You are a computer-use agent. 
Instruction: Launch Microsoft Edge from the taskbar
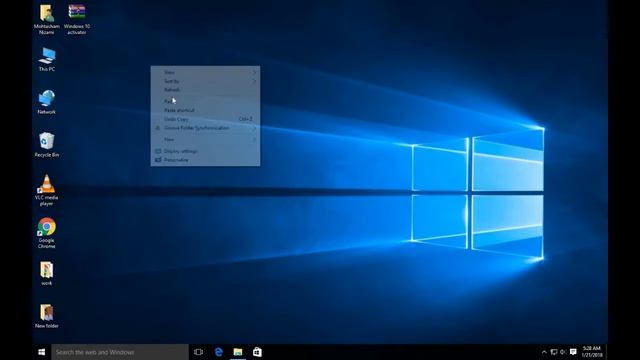[x=218, y=352]
